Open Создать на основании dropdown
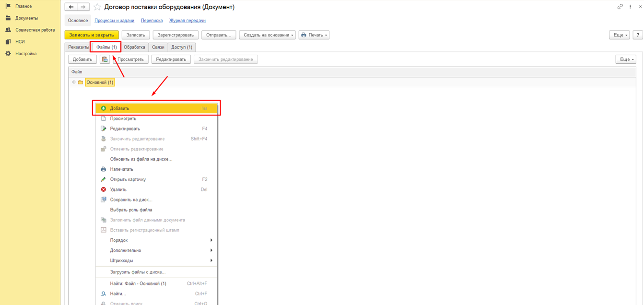 pyautogui.click(x=268, y=35)
